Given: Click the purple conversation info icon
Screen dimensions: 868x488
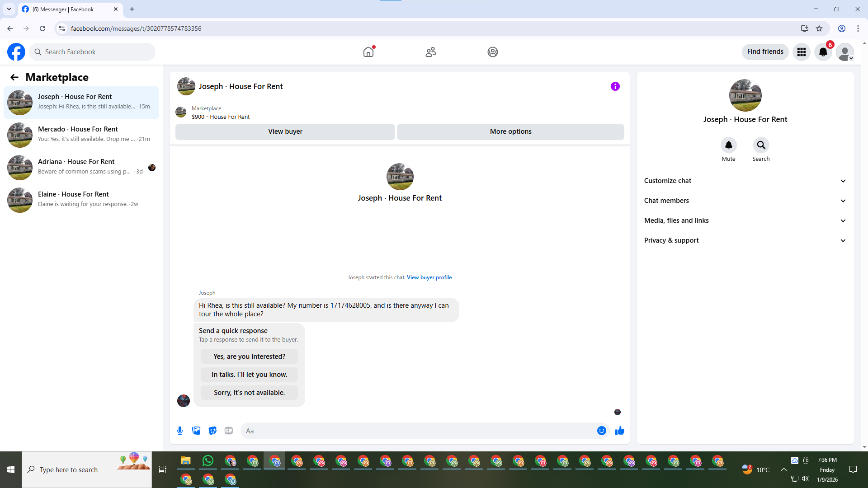Looking at the screenshot, I should point(615,86).
